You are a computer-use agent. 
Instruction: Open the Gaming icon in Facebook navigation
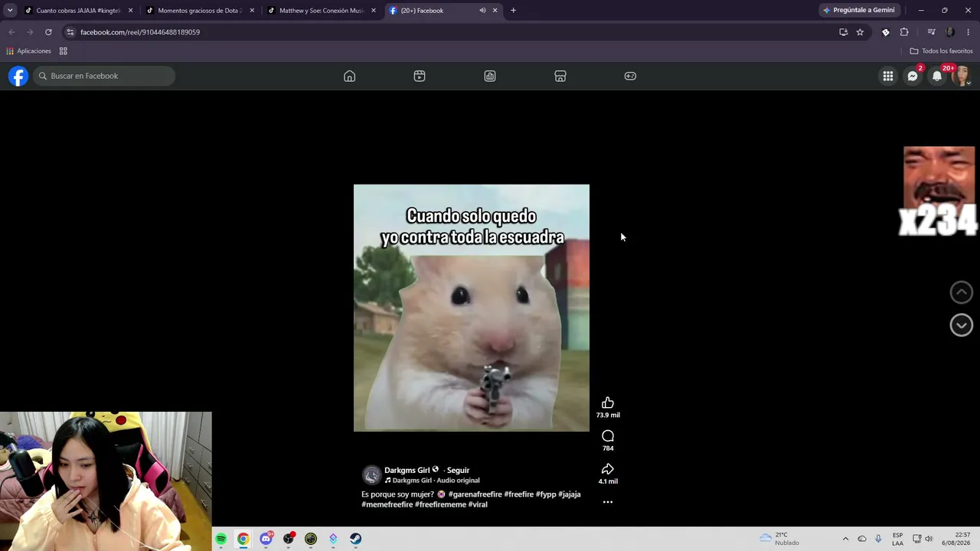point(630,76)
